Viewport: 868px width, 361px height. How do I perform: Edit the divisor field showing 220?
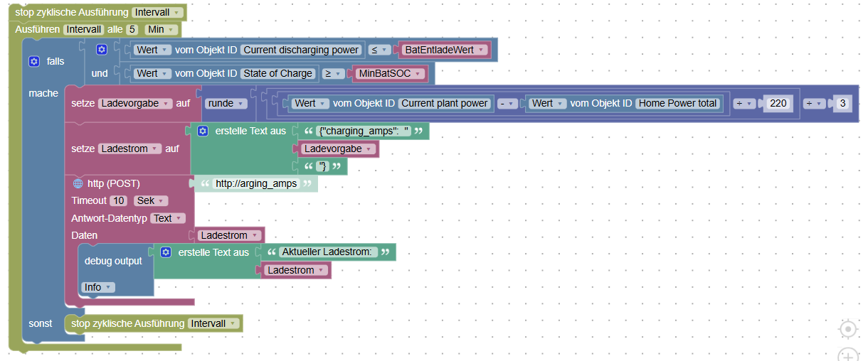(778, 103)
